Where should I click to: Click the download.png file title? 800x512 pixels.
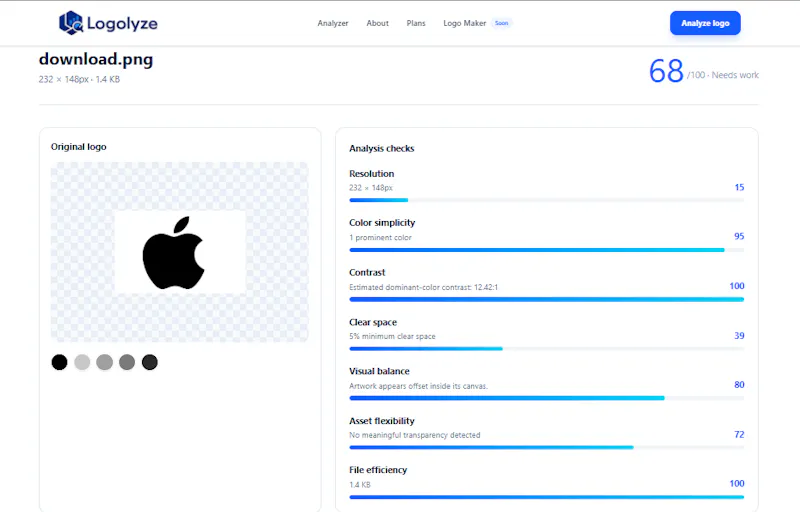pos(96,60)
